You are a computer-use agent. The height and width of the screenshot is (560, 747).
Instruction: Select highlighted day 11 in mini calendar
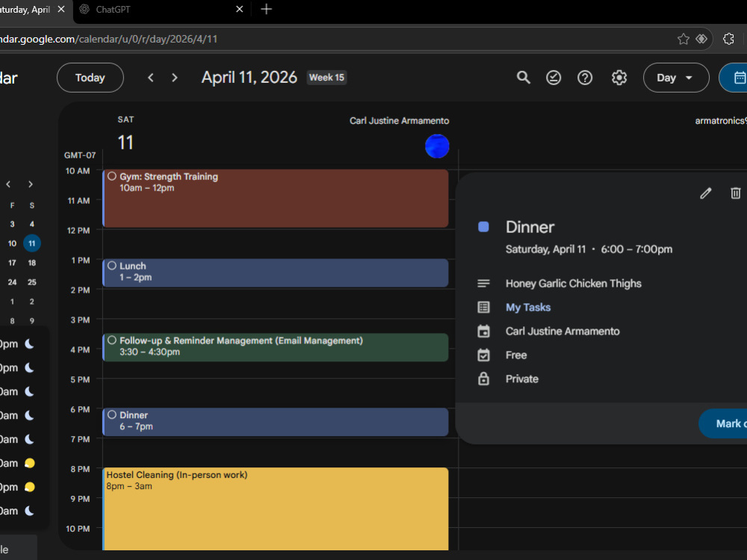[32, 243]
